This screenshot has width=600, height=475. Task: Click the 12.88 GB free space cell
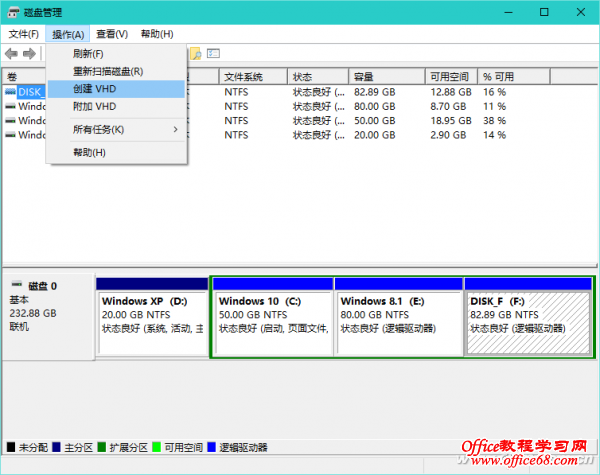coord(451,92)
